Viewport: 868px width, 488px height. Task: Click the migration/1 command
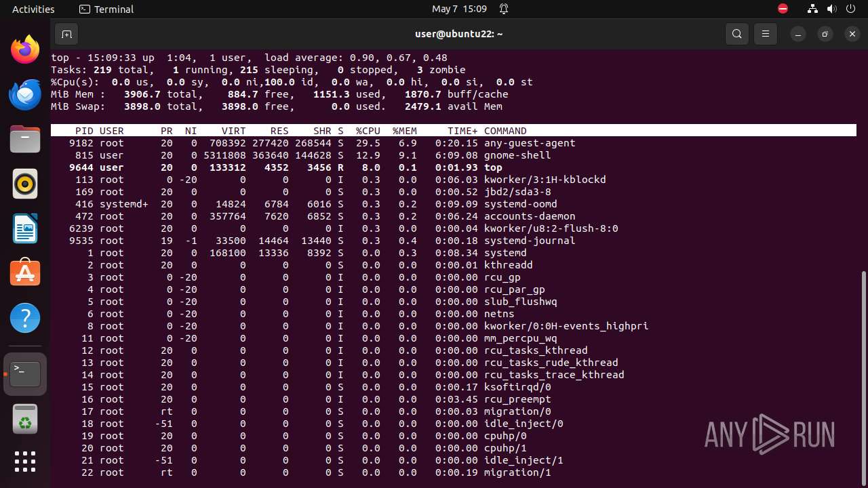coord(517,472)
